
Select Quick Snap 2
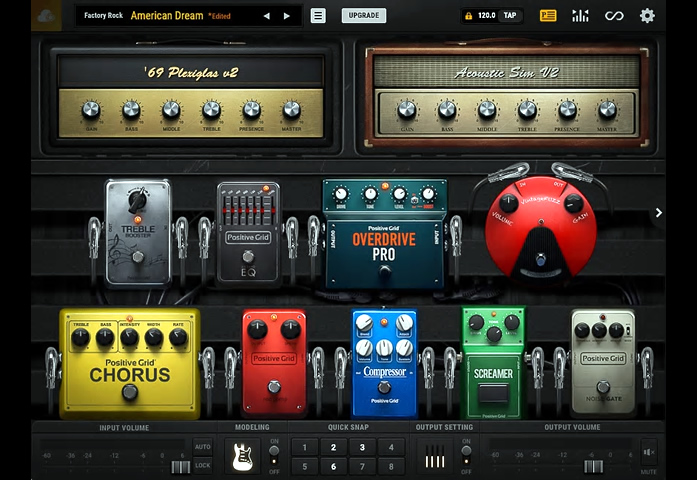coord(333,447)
